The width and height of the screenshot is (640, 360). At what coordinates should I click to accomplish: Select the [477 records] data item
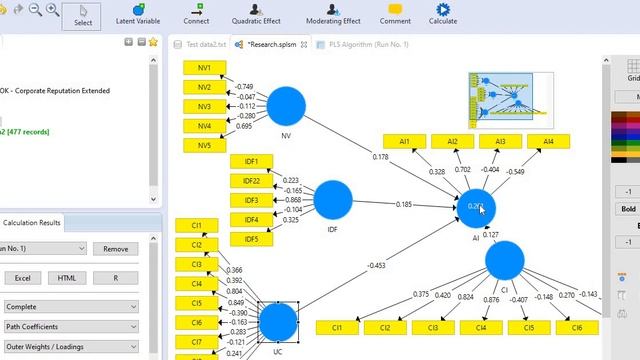(x=24, y=132)
